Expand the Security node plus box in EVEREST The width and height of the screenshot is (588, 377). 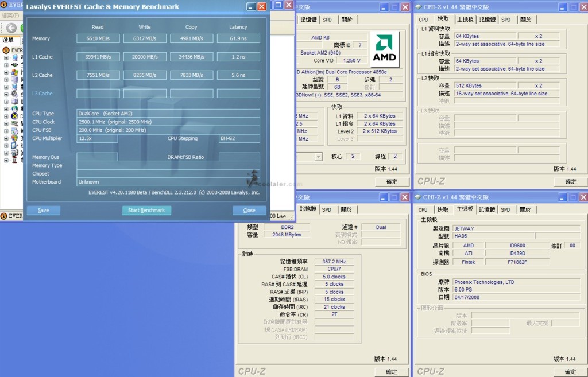6,138
